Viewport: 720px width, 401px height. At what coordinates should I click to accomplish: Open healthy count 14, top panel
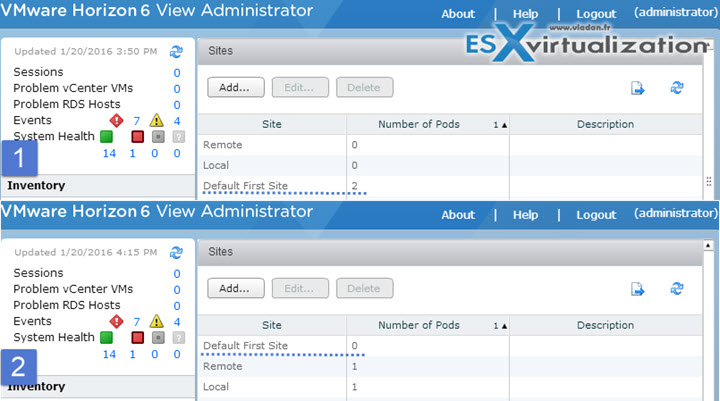[109, 153]
